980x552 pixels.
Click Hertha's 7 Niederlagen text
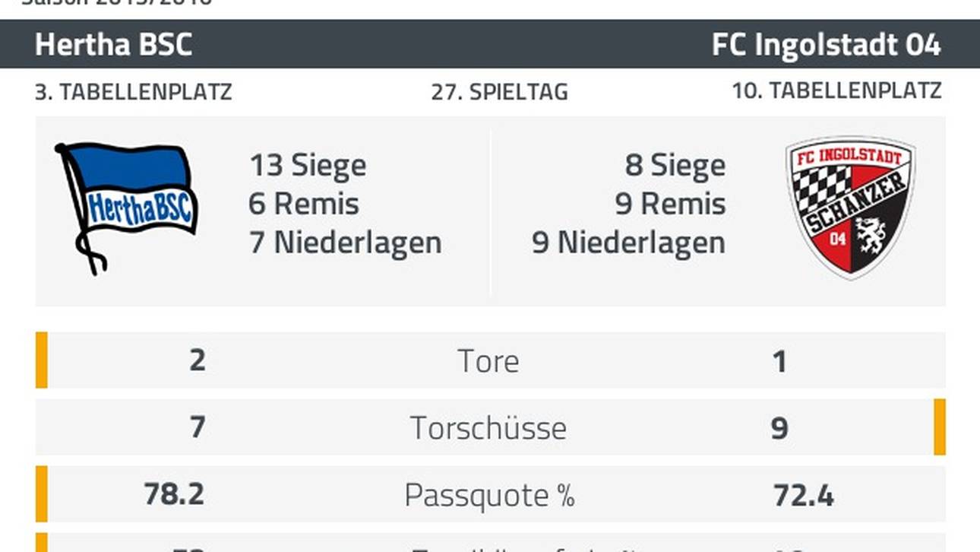tap(346, 243)
